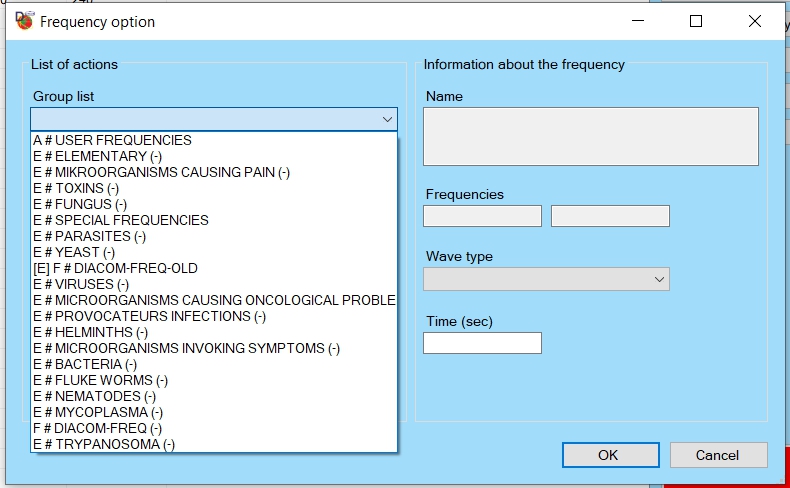Click the Cancel button
This screenshot has width=790, height=488.
coord(717,455)
